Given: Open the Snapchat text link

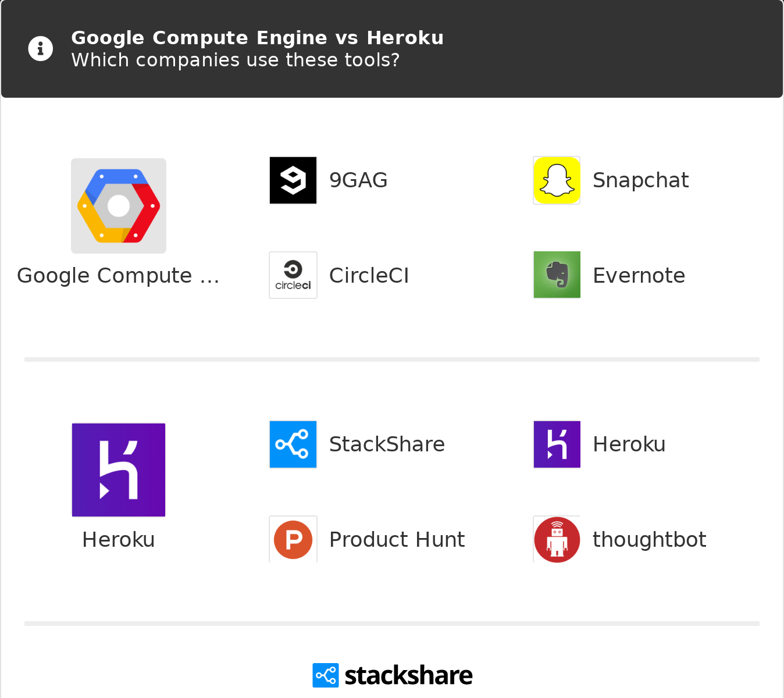Looking at the screenshot, I should point(640,180).
